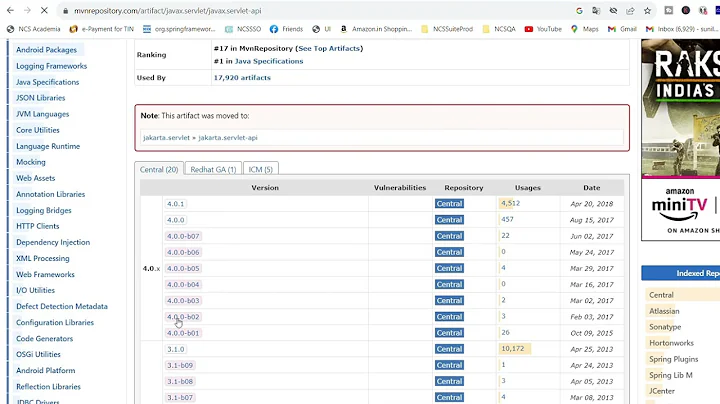Open See Top Artifacts link
This screenshot has height=404, width=720.
point(329,48)
